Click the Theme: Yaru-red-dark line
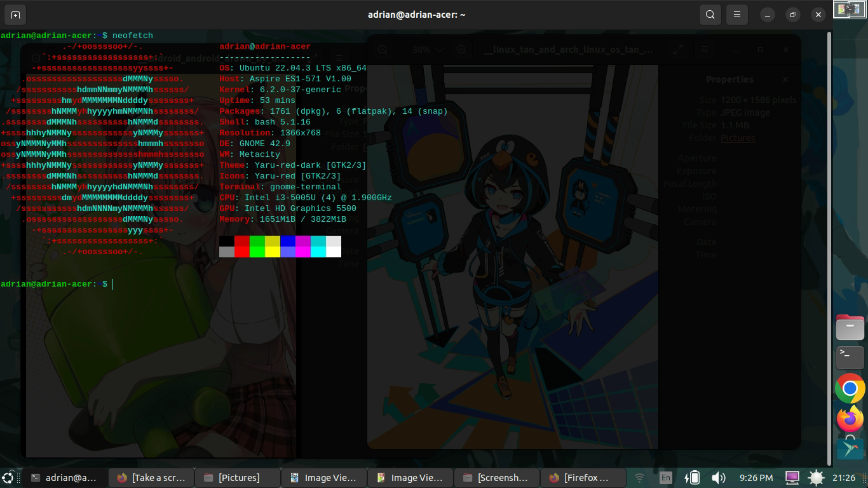Viewport: 868px width, 488px height. point(293,165)
